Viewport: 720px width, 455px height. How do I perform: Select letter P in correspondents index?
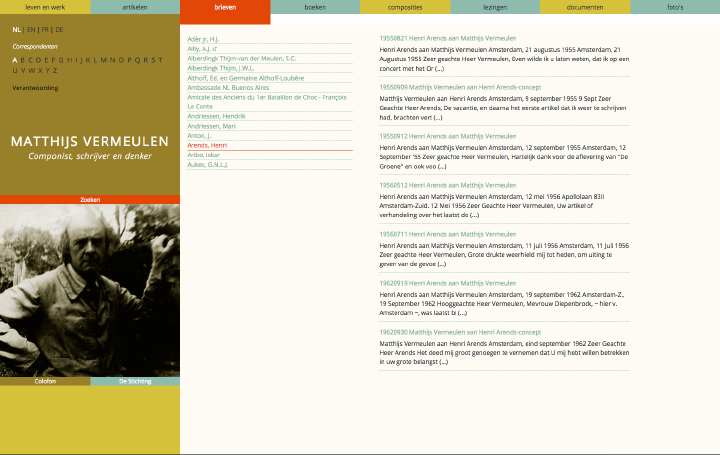click(x=129, y=60)
